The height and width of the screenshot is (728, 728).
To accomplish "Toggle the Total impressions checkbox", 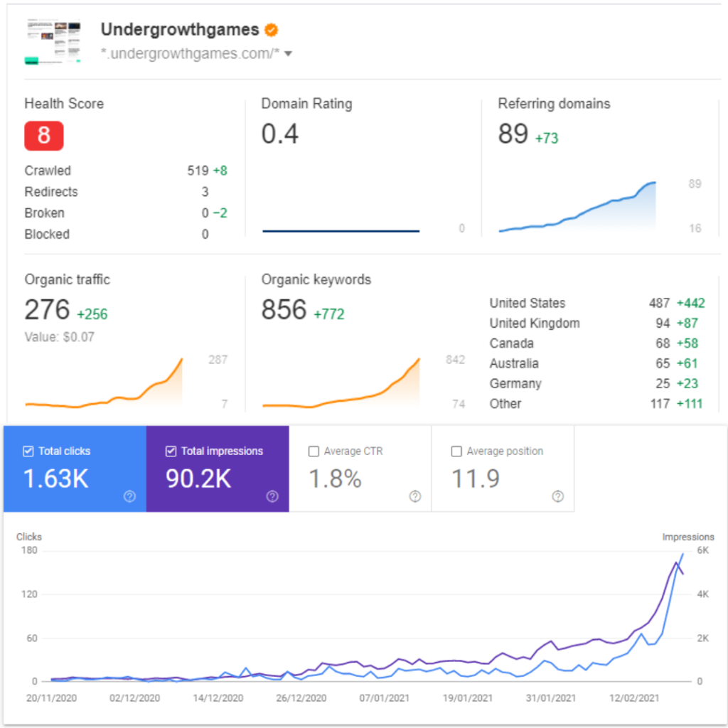I will tap(171, 451).
